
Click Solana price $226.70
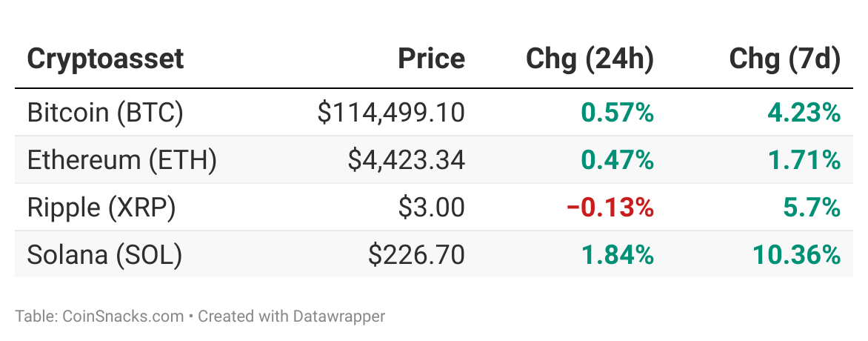point(416,254)
